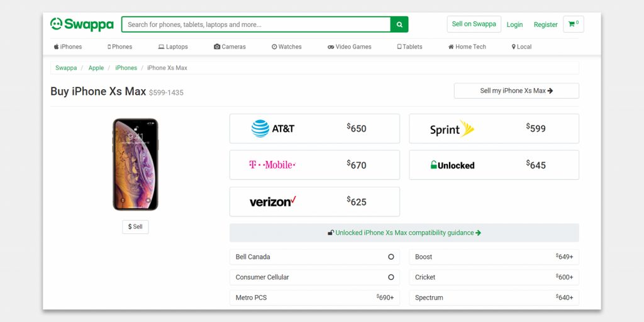Viewport: 644px width, 322px height.
Task: Open Unlocked iPhone Xs Max compatibility guidance
Action: pyautogui.click(x=404, y=233)
